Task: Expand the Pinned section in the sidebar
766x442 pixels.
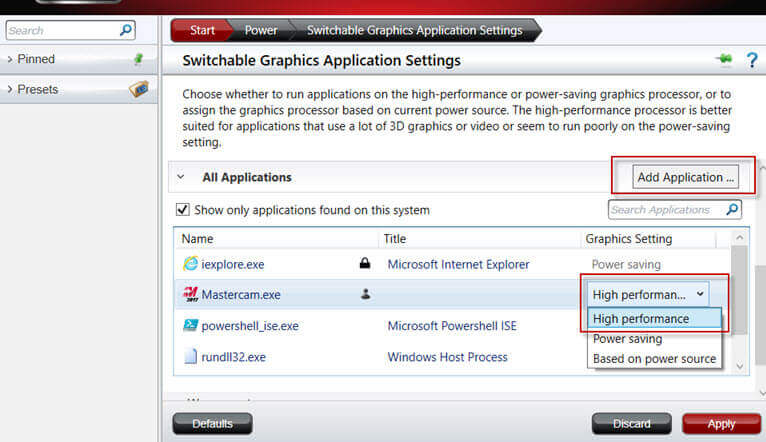Action: coord(10,59)
